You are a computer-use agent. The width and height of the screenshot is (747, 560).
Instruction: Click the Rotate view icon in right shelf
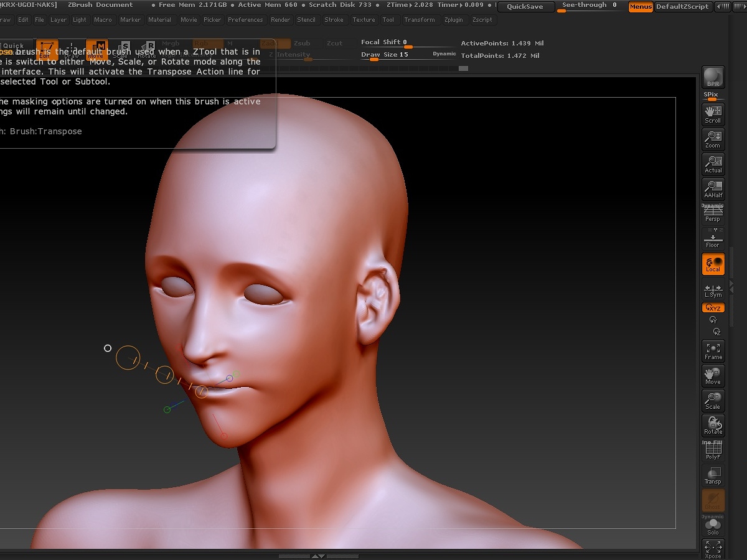click(713, 426)
